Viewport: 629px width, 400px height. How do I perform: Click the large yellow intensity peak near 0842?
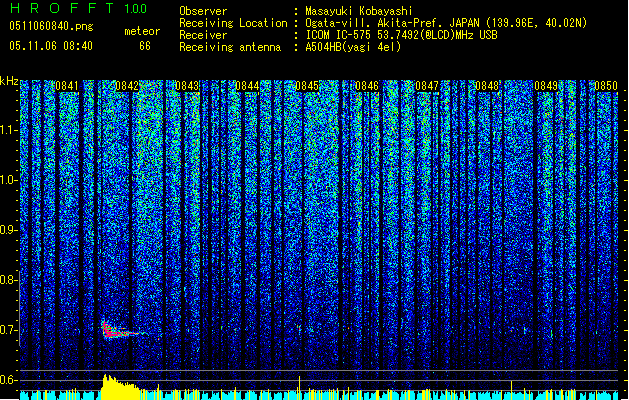pos(120,387)
